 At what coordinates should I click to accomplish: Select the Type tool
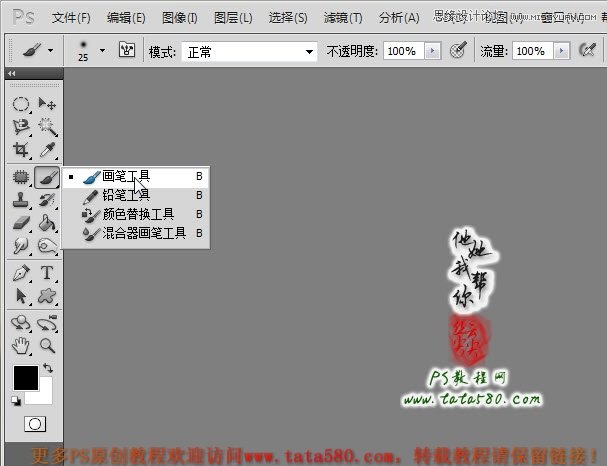[47, 273]
